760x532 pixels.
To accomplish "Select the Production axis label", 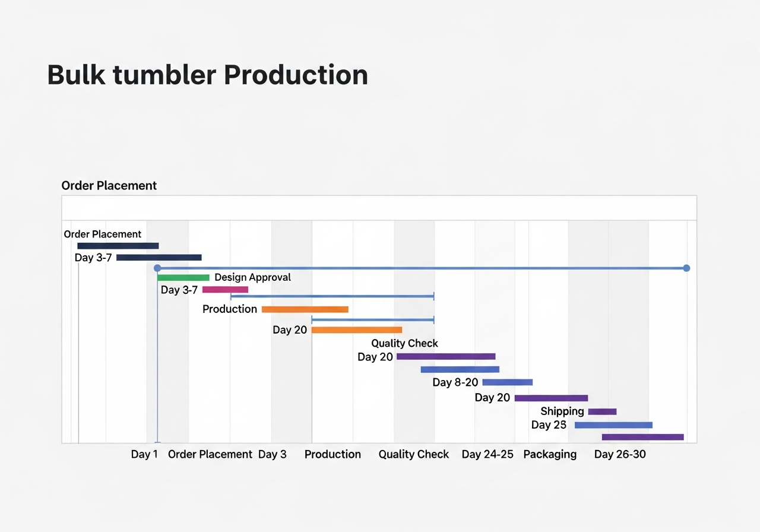I will 332,454.
